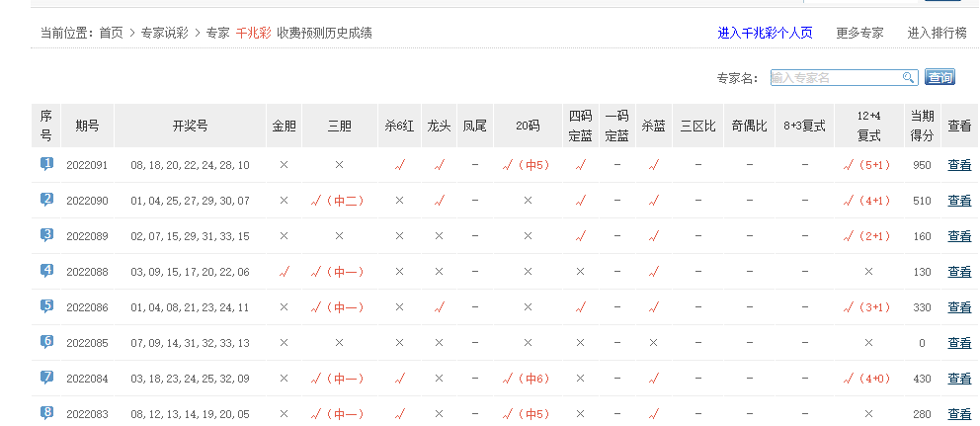The image size is (980, 426).
Task: Click the row 8 blue number badge
Action: tap(46, 413)
